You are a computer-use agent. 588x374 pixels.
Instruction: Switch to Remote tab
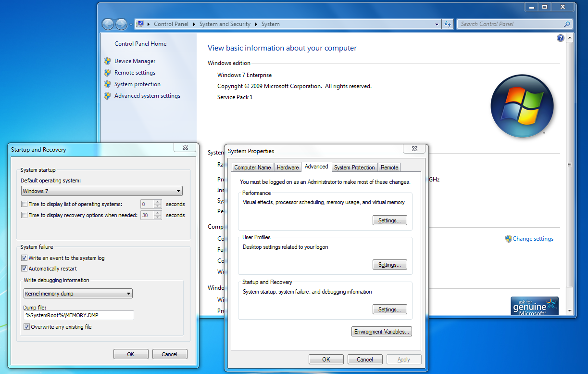[x=389, y=168]
